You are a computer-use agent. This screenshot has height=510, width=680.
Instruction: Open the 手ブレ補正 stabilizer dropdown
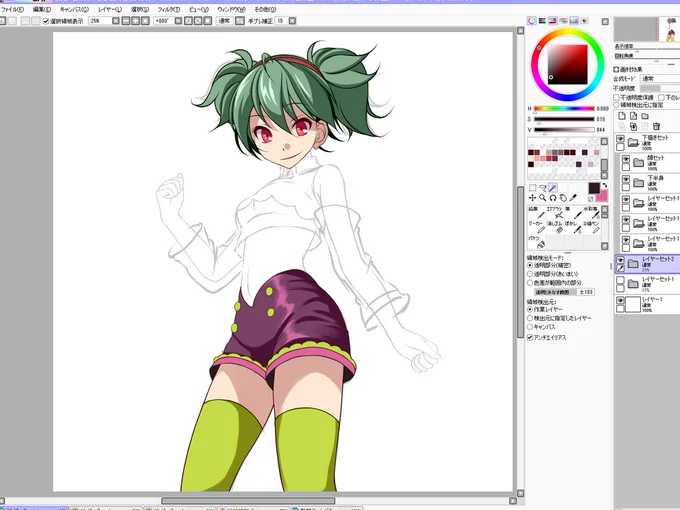(x=292, y=21)
